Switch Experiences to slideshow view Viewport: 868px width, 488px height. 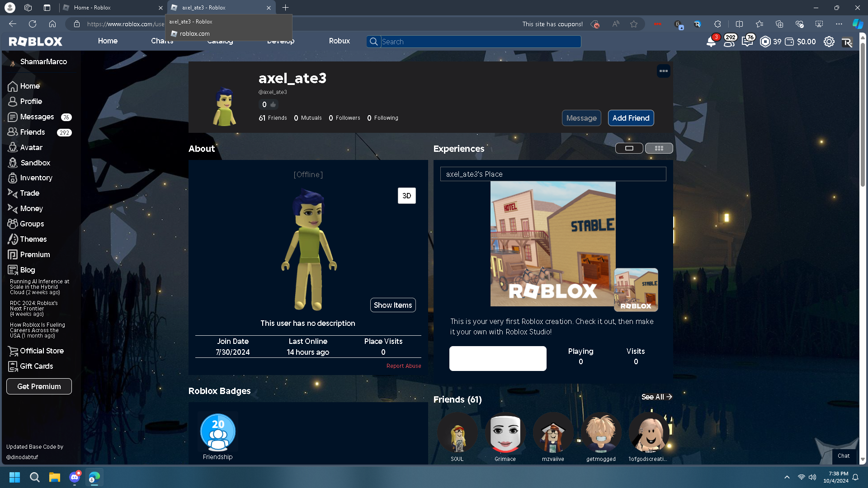click(629, 148)
